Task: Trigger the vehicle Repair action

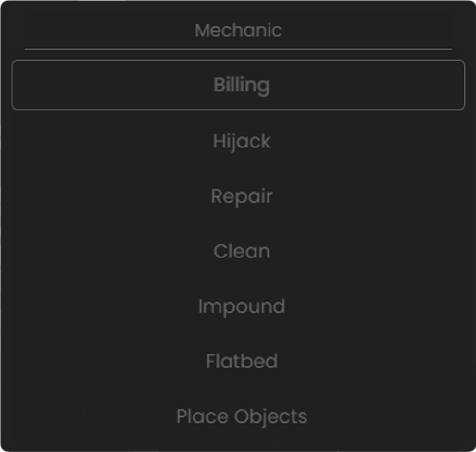Action: click(242, 196)
